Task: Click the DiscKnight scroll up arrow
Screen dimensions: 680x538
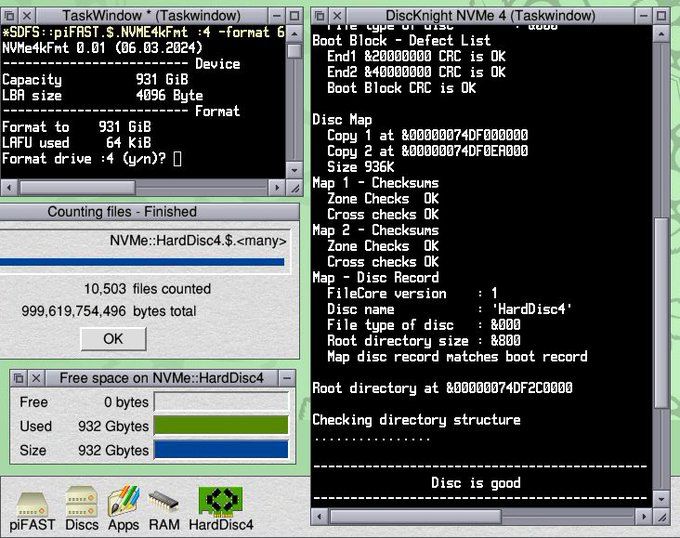Action: pos(661,33)
